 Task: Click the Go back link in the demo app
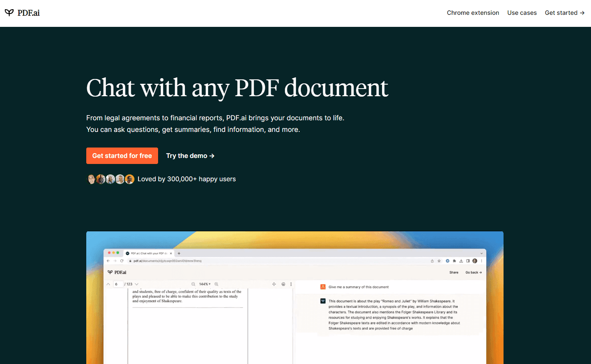(x=473, y=273)
